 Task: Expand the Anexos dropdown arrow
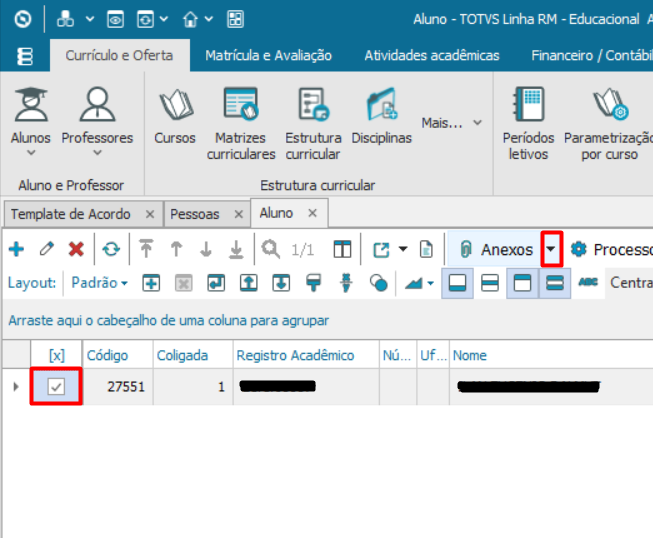point(551,249)
